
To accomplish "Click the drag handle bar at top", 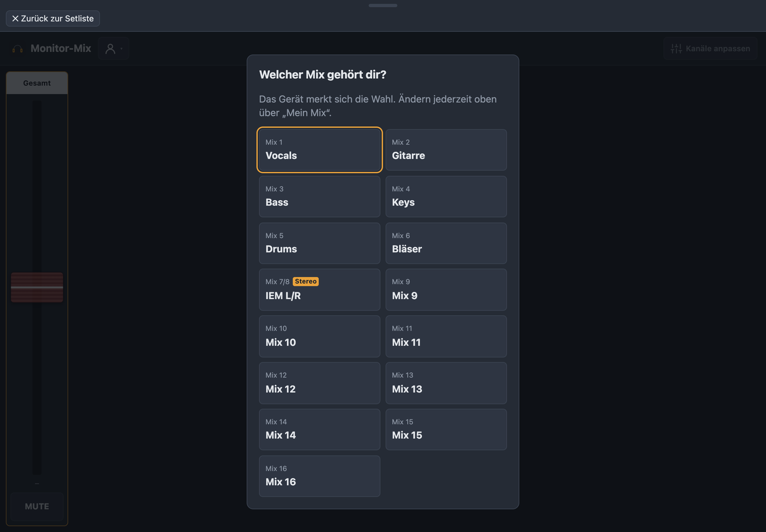I will (383, 5).
